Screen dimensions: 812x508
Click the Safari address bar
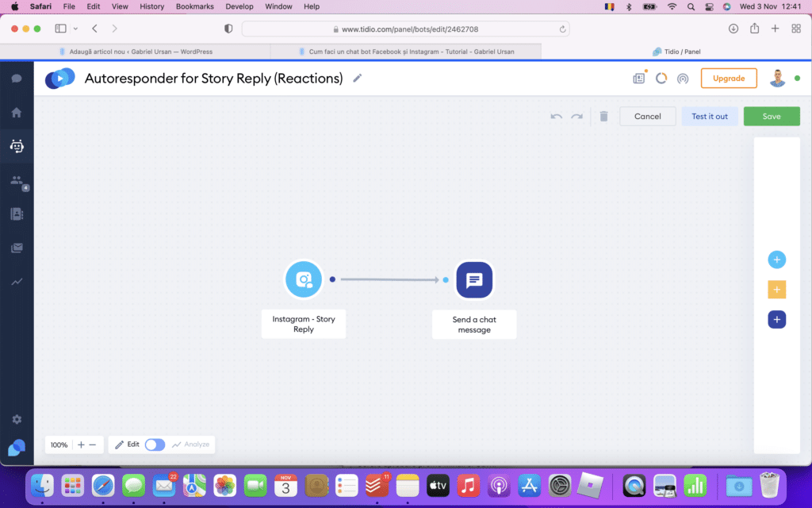(x=405, y=29)
